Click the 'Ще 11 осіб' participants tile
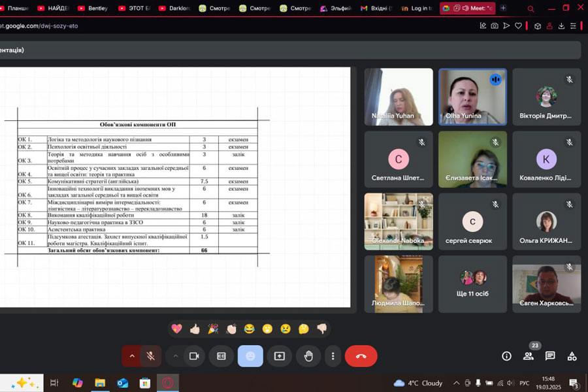 472,284
